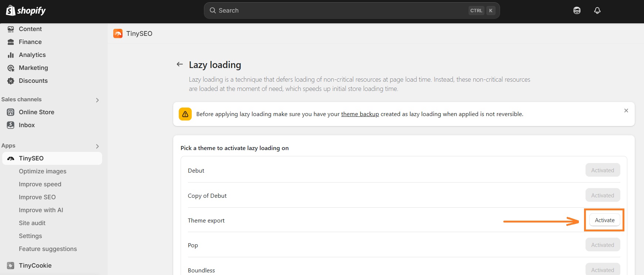
Task: Open TinySEO Settings submenu
Action: point(30,236)
